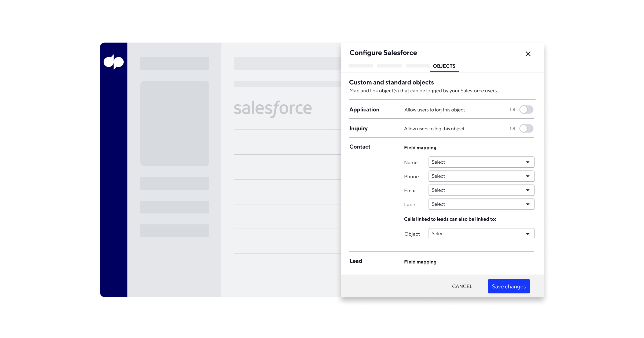Switch to the OBJECTS tab
Image resolution: width=644 pixels, height=338 pixels.
click(444, 66)
